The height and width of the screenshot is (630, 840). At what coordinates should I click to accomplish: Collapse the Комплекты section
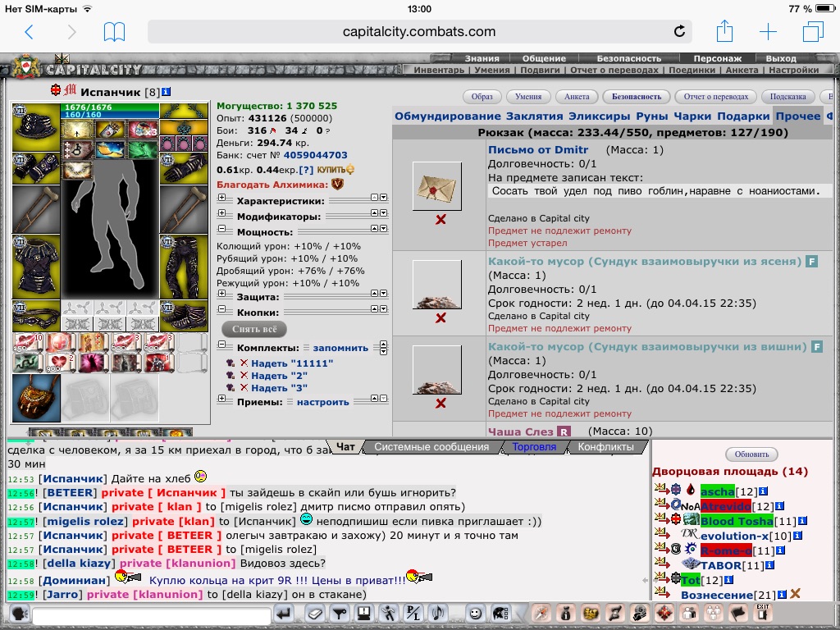pyautogui.click(x=221, y=345)
